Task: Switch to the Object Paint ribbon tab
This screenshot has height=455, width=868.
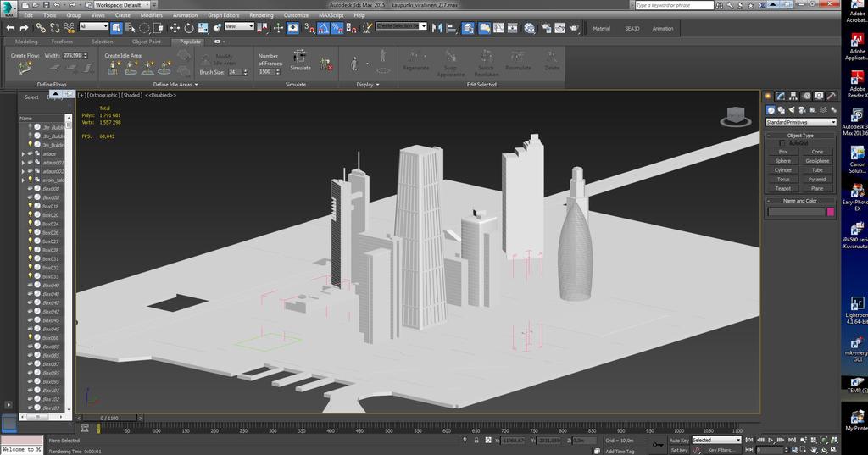Action: 146,42
